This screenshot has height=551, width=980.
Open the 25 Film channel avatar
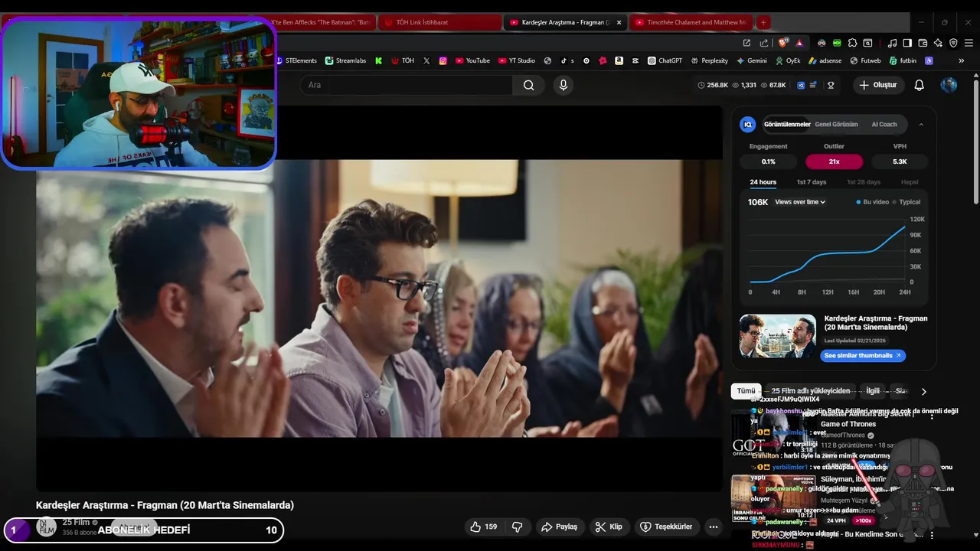(47, 527)
